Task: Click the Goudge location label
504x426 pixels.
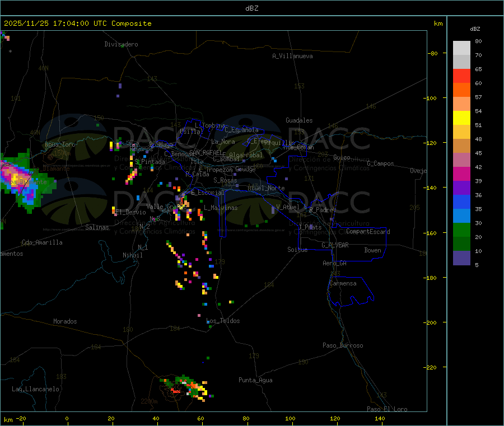Action: 246,169
